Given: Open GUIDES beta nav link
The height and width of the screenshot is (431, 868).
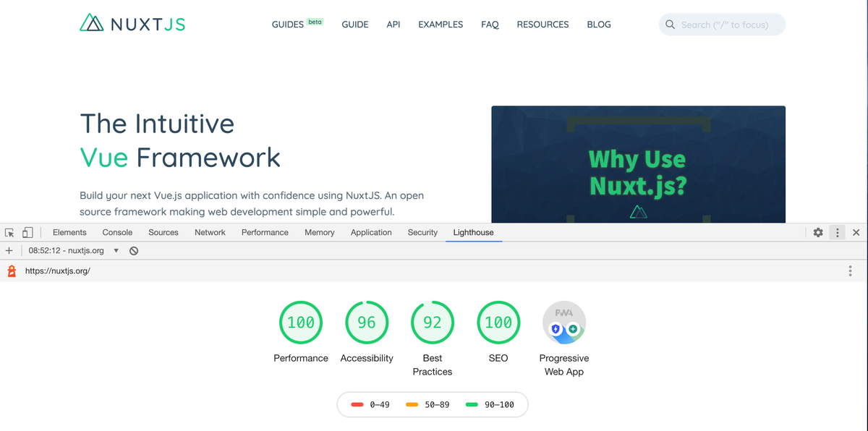Looking at the screenshot, I should pos(297,24).
